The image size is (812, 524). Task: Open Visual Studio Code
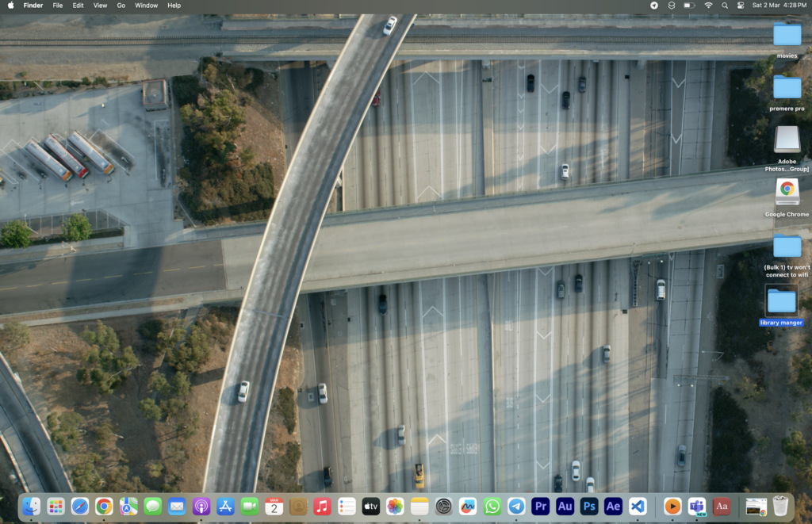[x=637, y=506]
